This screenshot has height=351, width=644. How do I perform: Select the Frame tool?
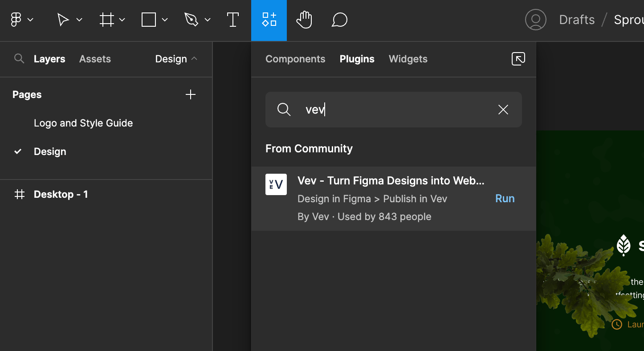(x=106, y=20)
